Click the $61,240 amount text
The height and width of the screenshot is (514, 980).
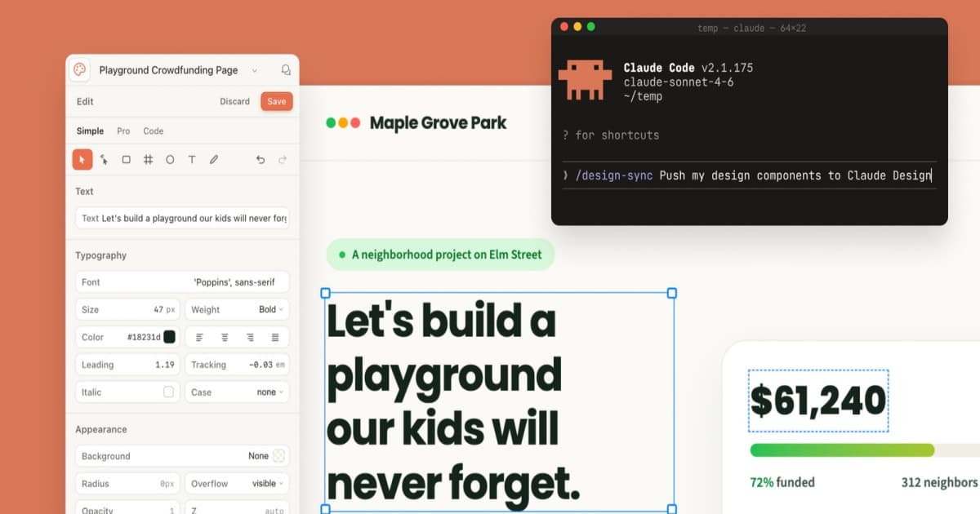tap(818, 401)
